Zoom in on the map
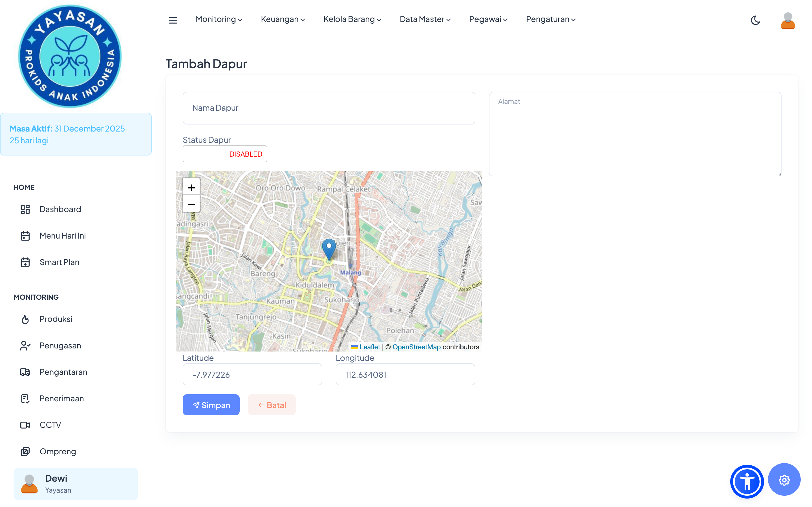812x507 pixels. pyautogui.click(x=191, y=187)
